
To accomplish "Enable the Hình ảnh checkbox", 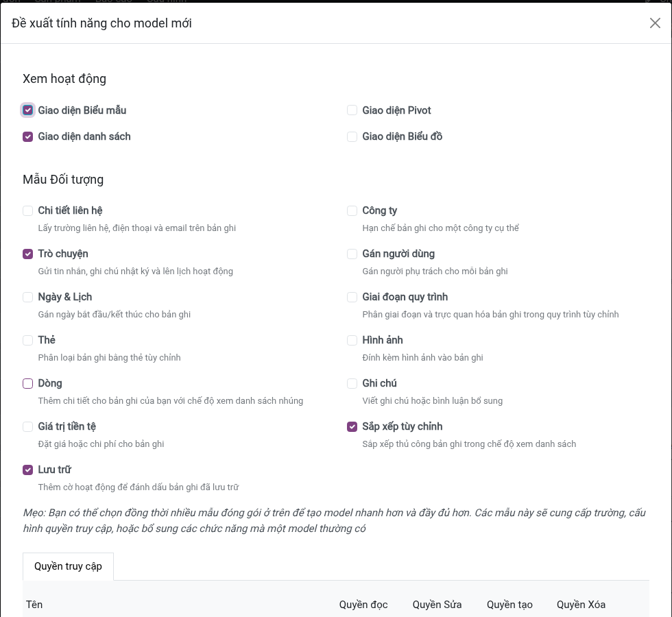I will (352, 340).
